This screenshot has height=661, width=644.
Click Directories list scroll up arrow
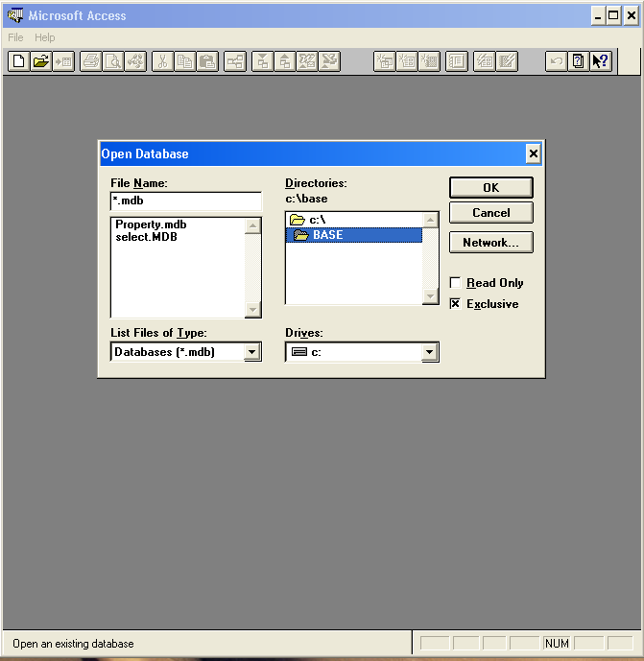point(430,220)
